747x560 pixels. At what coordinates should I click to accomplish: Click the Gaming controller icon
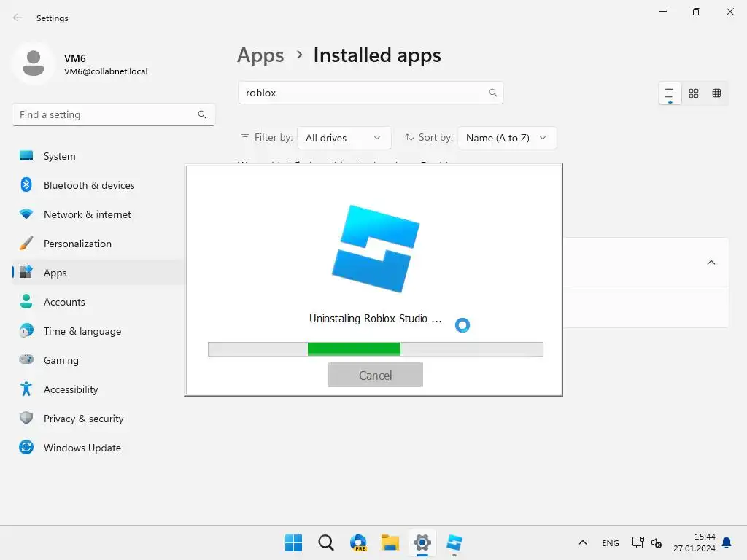point(26,359)
